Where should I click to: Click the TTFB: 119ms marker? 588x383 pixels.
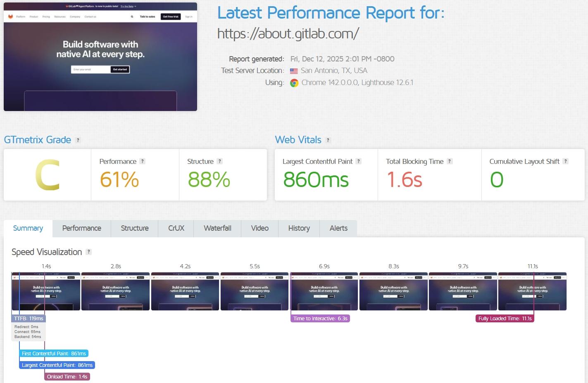(x=29, y=319)
